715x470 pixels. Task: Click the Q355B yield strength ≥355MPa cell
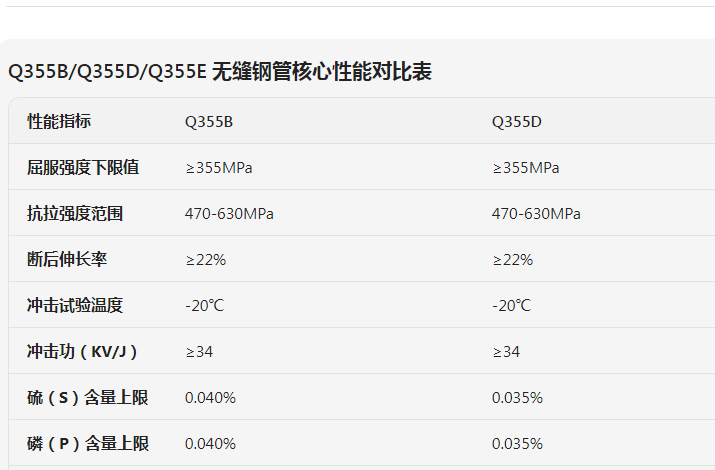tap(219, 168)
